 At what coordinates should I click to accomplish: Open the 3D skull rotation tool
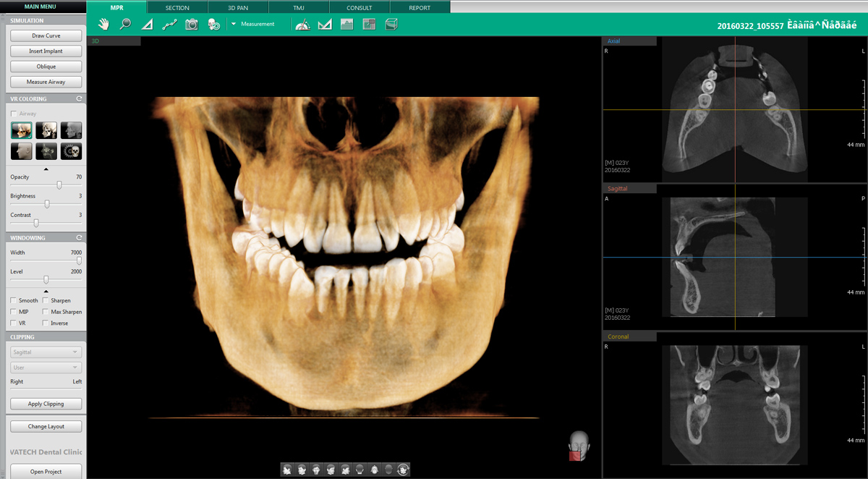tap(213, 23)
